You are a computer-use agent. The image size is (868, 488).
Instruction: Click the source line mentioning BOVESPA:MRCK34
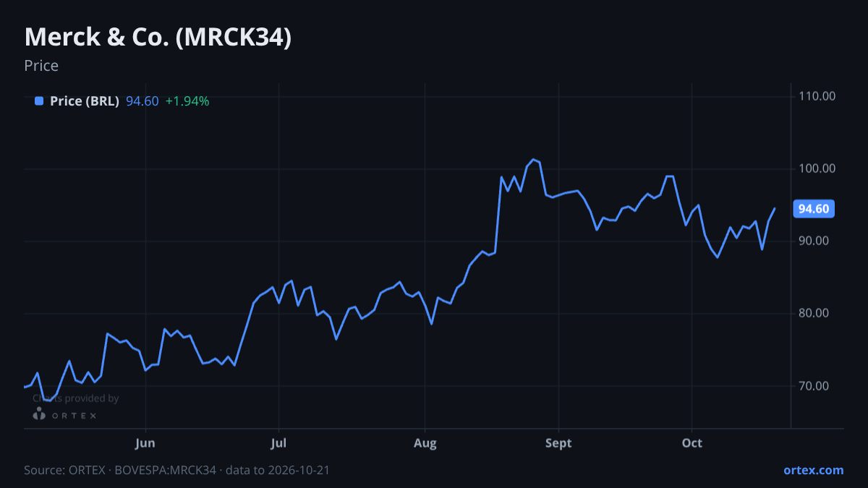[176, 470]
